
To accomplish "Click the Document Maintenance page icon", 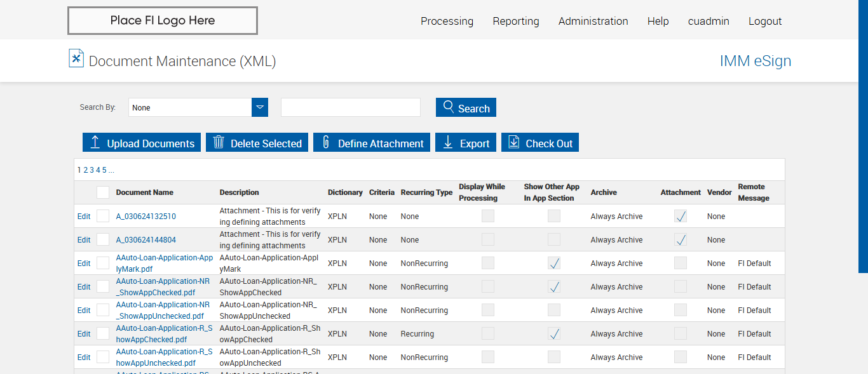I will [76, 58].
